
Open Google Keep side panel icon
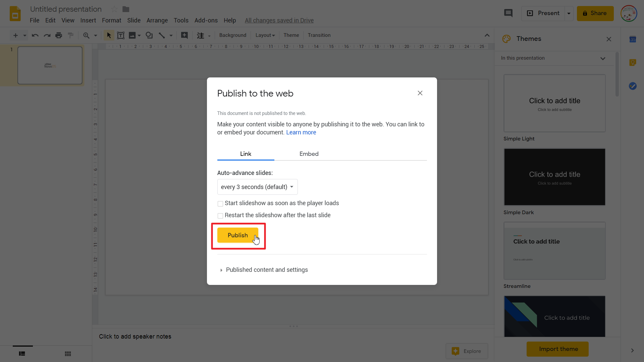pos(633,63)
